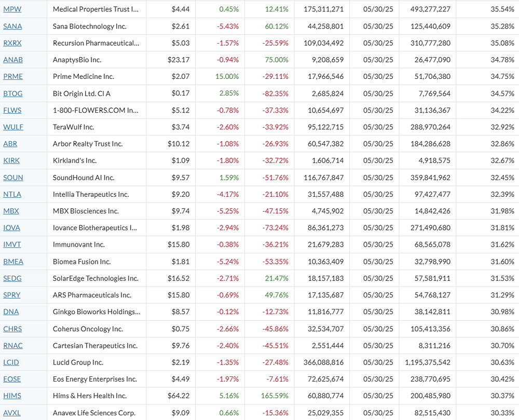Go to the ABR quote link
This screenshot has width=519, height=420.
click(10, 144)
